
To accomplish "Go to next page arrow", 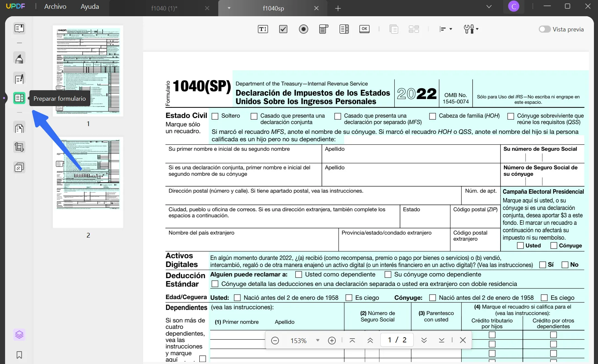I will (424, 340).
